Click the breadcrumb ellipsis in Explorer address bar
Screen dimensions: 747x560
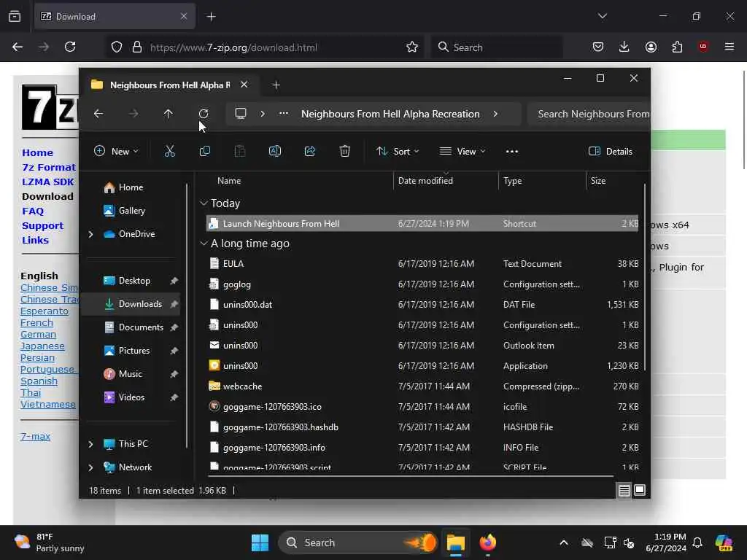click(x=284, y=113)
